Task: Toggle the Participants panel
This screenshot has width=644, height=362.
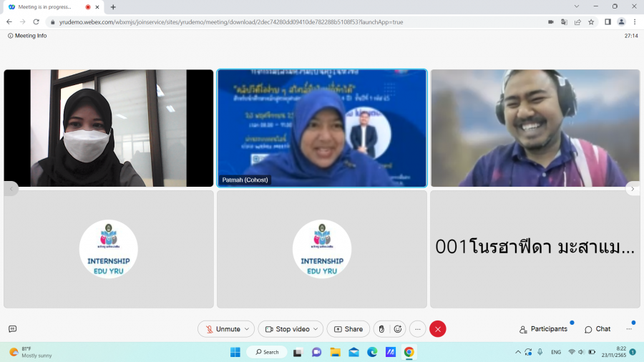Action: [x=543, y=329]
